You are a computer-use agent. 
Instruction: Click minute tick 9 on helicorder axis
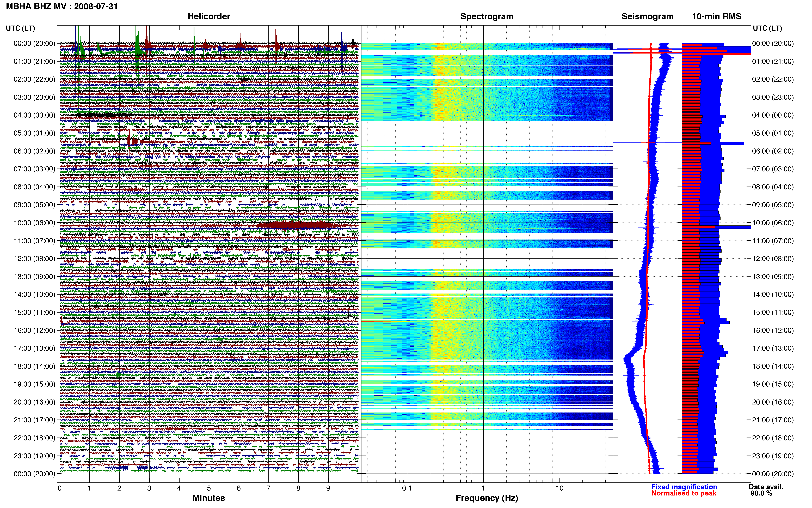click(328, 488)
